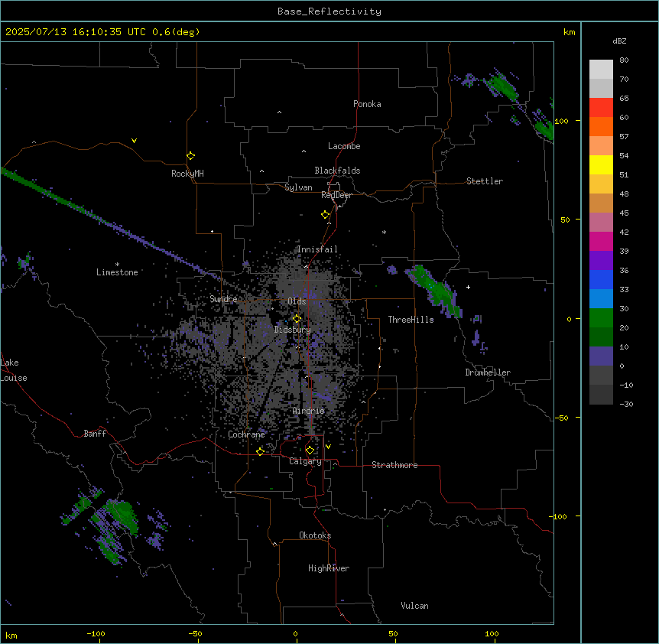Click the Calgary label

(305, 461)
